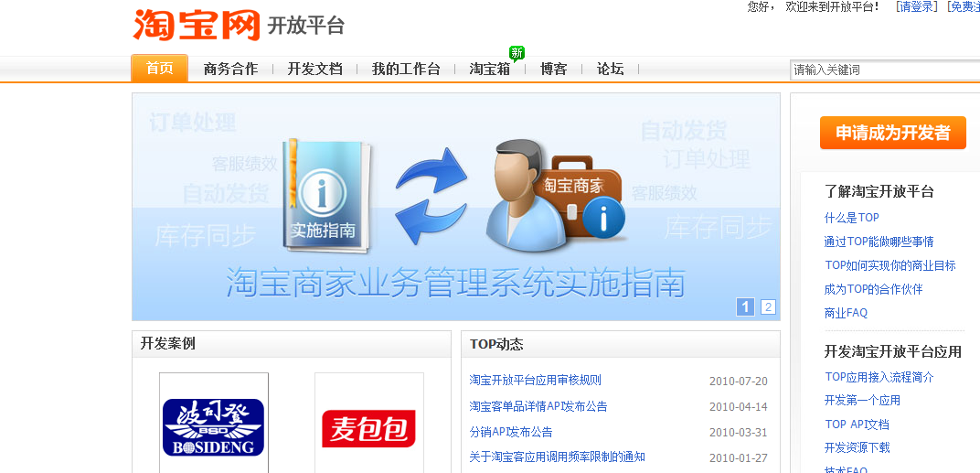Click the 请输入关键词 search field
The image size is (980, 473).
tap(885, 70)
